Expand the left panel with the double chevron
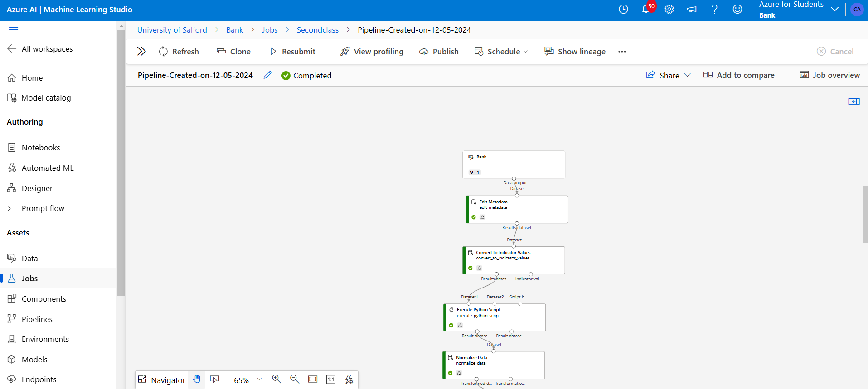The height and width of the screenshot is (389, 868). point(141,52)
